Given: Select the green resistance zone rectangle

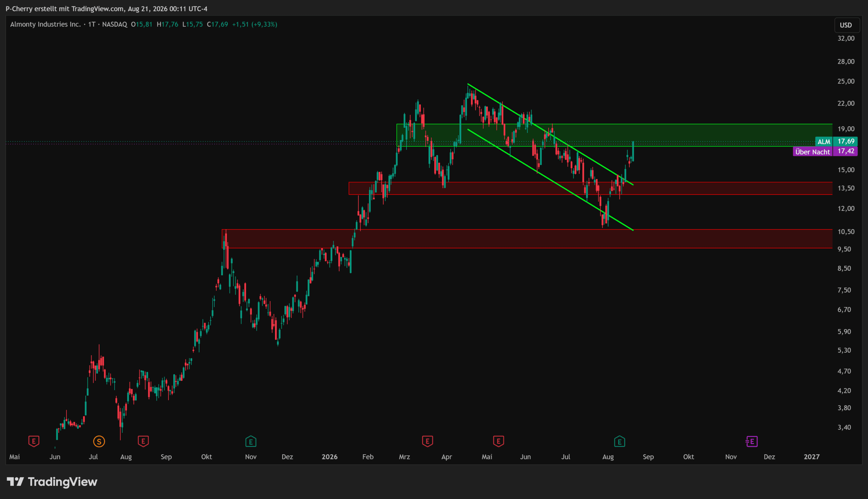Looking at the screenshot, I should pyautogui.click(x=614, y=135).
